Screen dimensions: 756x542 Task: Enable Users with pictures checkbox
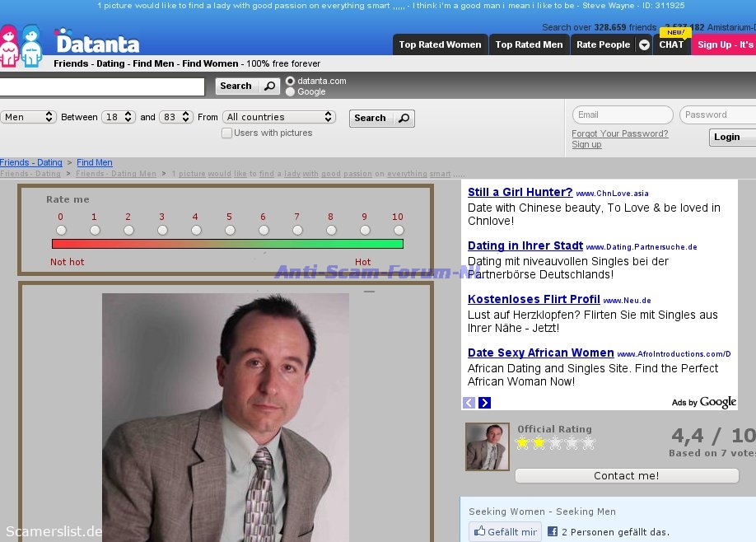226,133
